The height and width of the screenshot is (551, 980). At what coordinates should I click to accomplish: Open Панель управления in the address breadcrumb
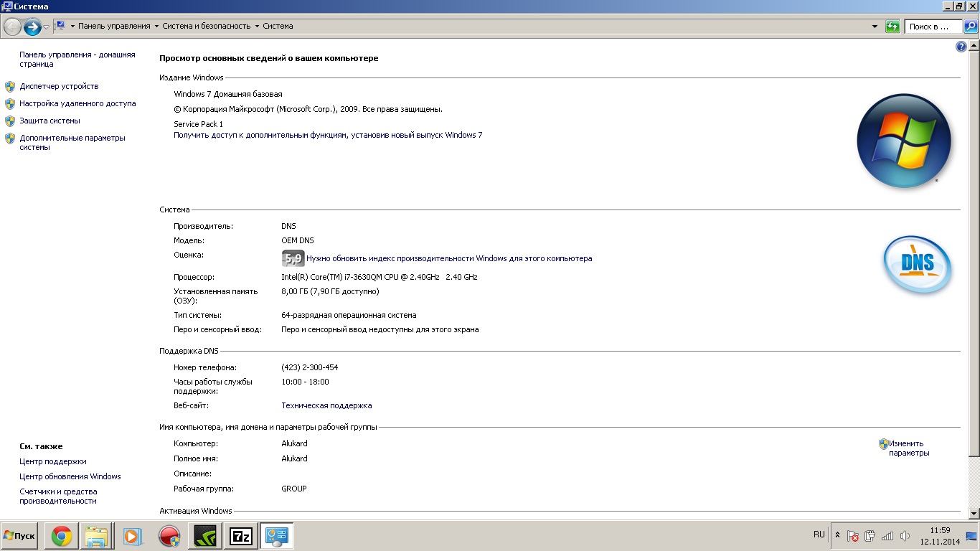(x=115, y=26)
